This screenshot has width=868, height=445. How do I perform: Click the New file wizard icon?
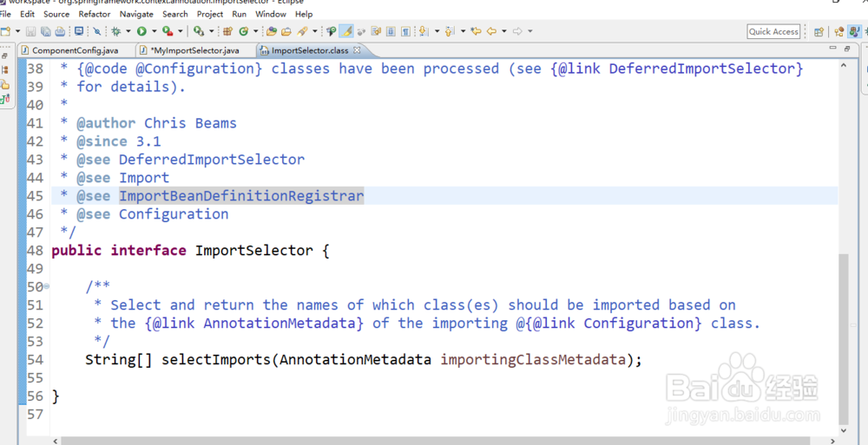(5, 31)
